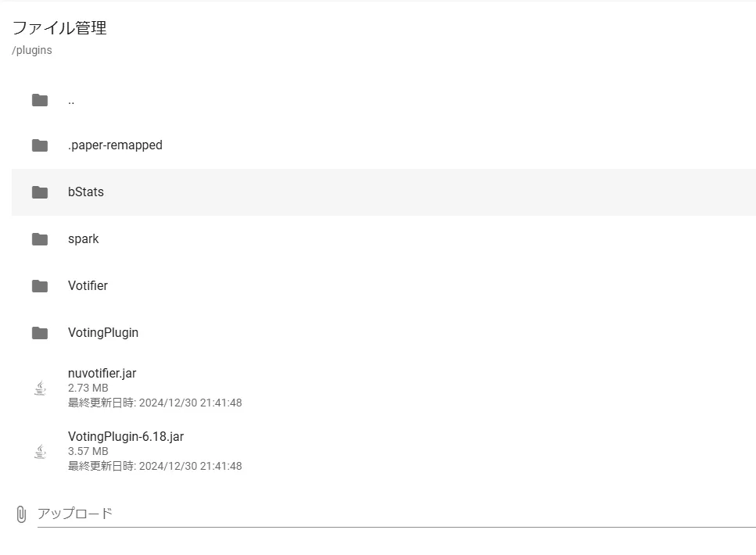
Task: Click the paperclip attachment icon
Action: tap(21, 514)
